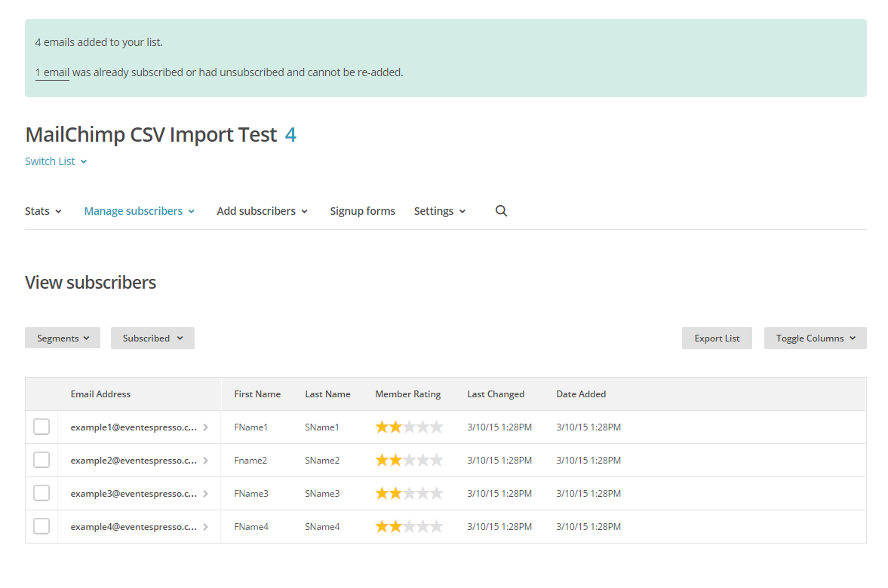Sort by Date Added column header
The width and height of the screenshot is (888, 588).
click(581, 394)
